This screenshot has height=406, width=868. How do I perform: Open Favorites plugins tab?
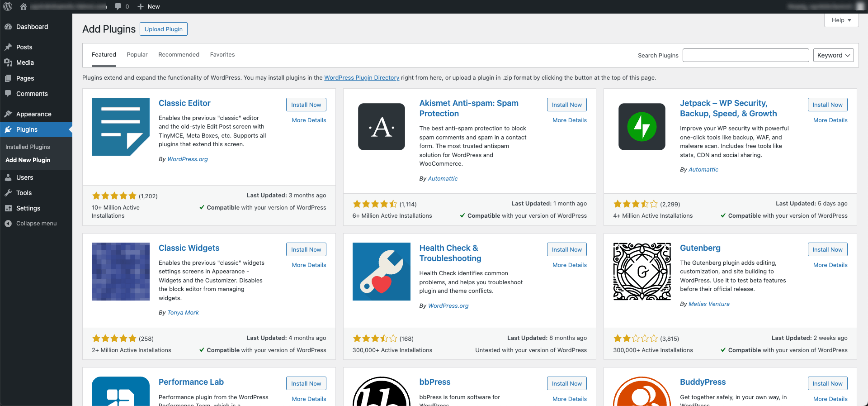tap(222, 55)
